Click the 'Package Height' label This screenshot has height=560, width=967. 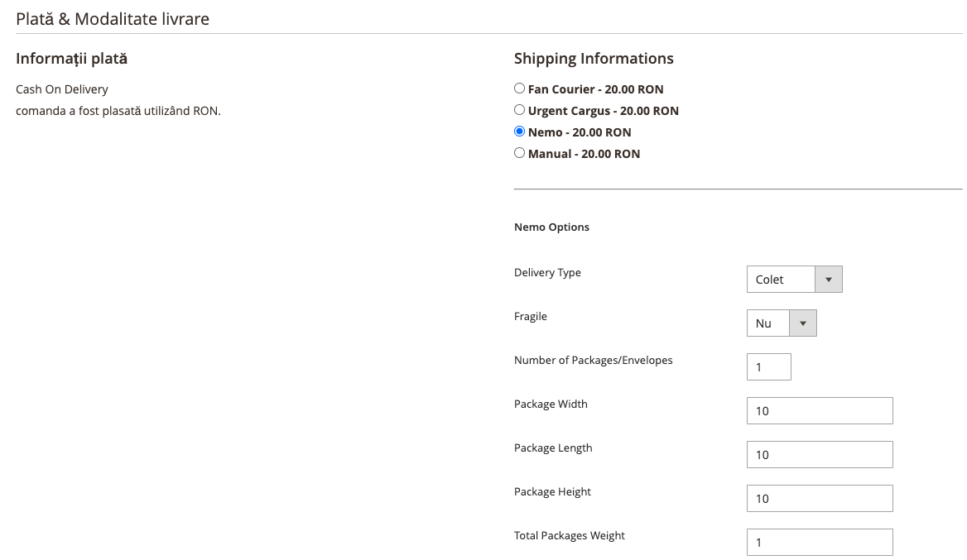point(552,491)
